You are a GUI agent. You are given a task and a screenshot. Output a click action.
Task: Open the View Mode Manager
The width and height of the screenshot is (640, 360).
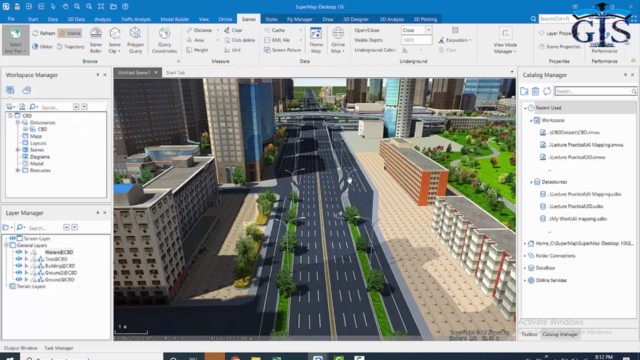(505, 41)
